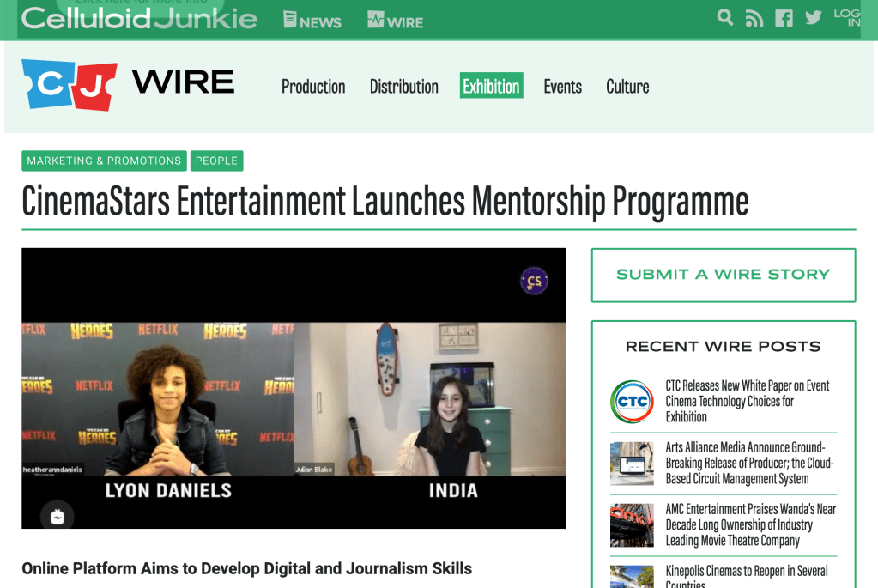This screenshot has height=588, width=878.
Task: Click the CTC logo thumbnail
Action: click(x=633, y=402)
